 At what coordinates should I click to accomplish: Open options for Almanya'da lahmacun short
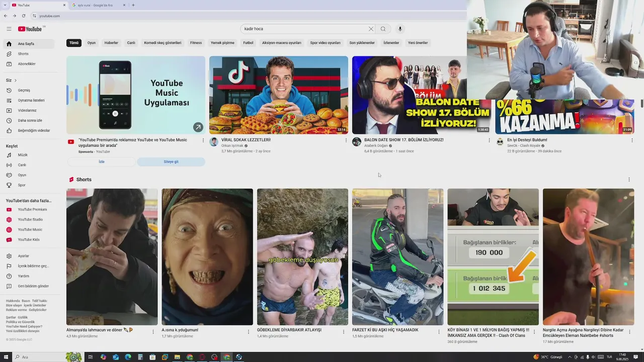pos(153,332)
